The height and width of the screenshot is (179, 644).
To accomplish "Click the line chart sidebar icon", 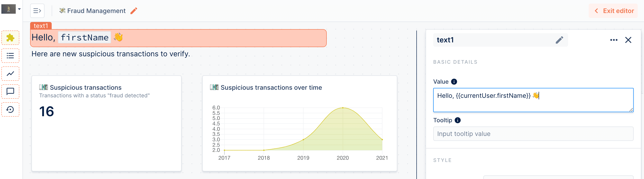I will click(x=10, y=74).
